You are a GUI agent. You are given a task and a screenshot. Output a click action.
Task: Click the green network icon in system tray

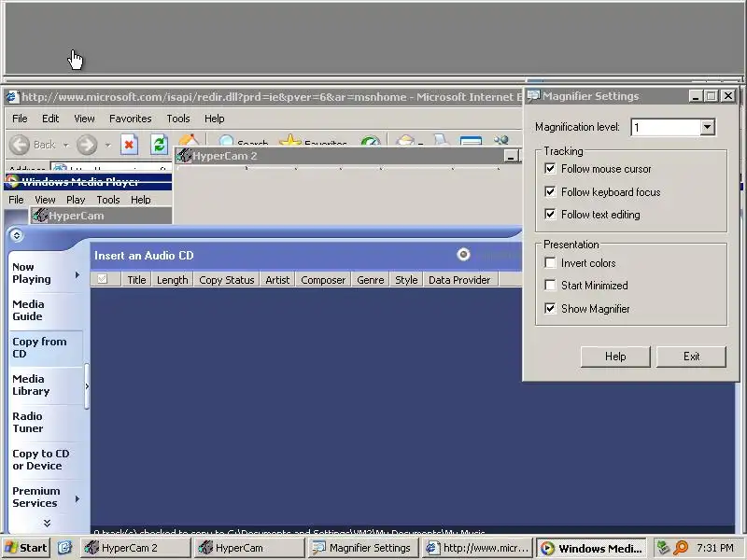coord(663,548)
